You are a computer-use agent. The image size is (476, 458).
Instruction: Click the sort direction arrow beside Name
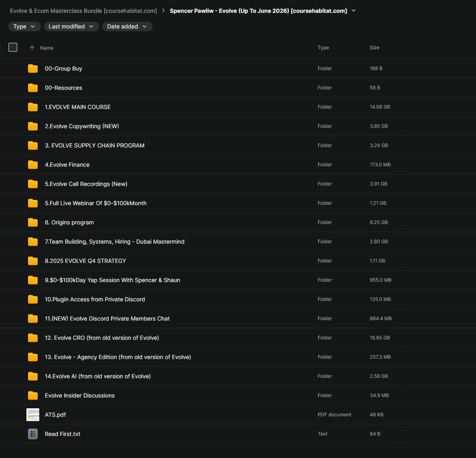point(32,48)
